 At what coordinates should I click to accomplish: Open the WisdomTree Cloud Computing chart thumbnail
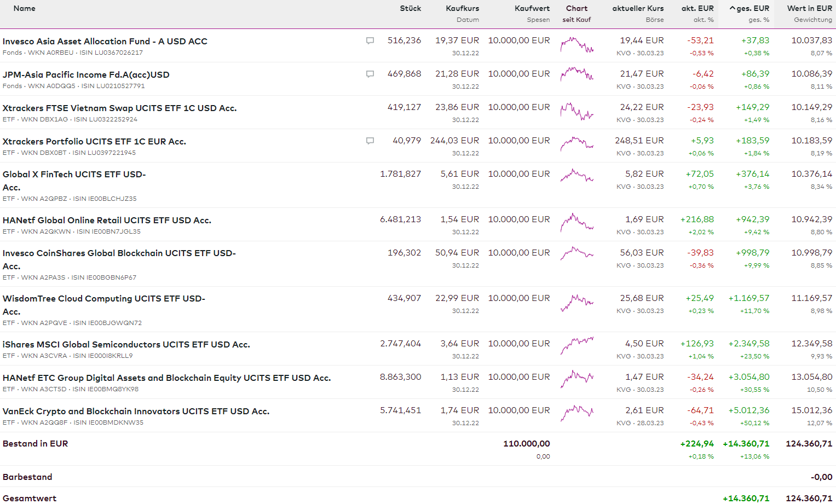click(576, 302)
